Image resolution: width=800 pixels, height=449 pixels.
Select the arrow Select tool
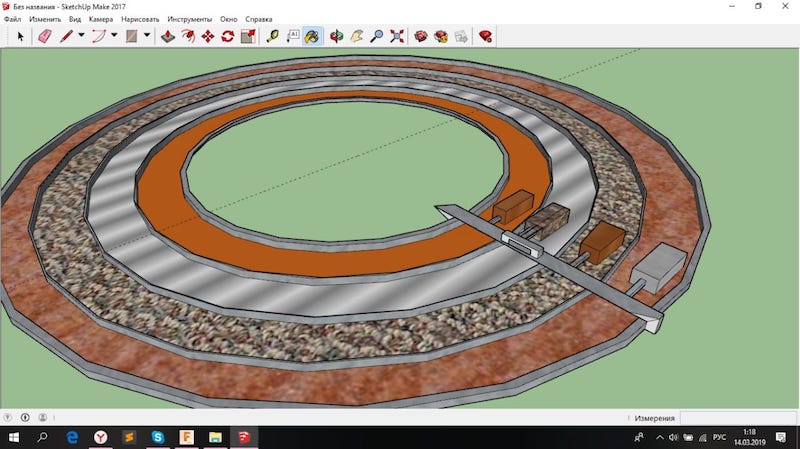coord(20,36)
